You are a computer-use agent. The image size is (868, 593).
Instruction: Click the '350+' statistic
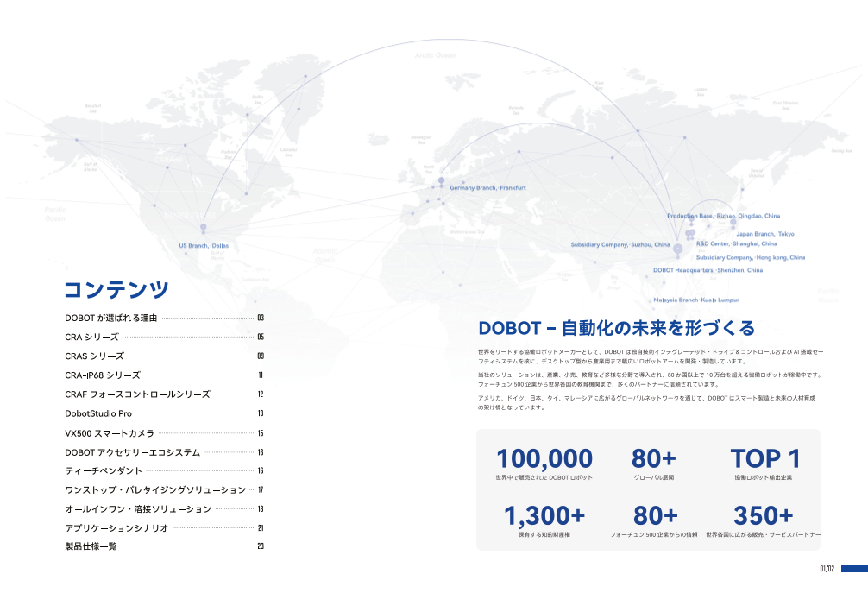(x=764, y=515)
